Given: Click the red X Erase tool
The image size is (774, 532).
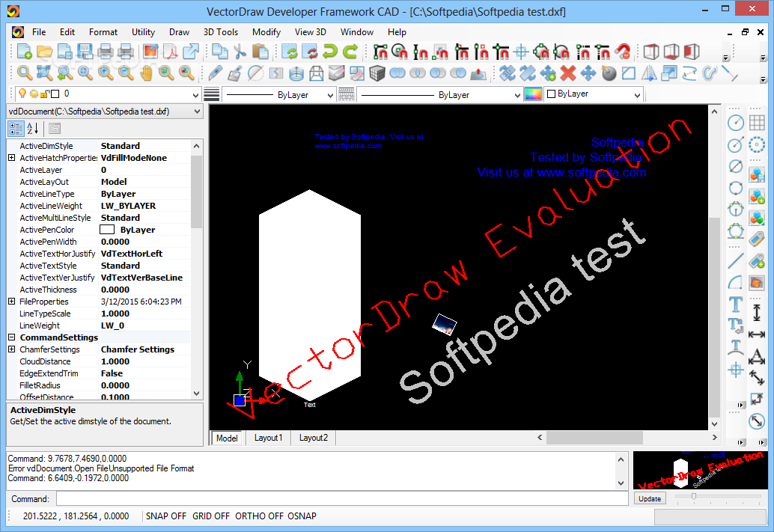Looking at the screenshot, I should pos(568,73).
